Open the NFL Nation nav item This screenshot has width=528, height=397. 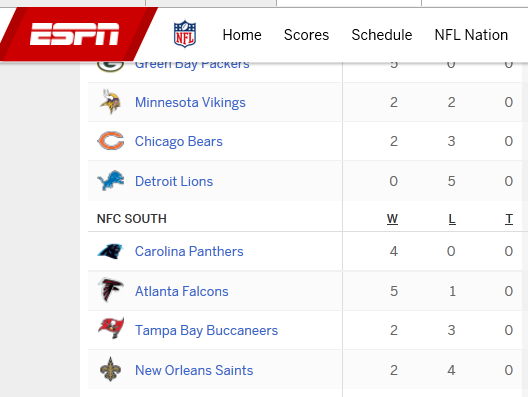[x=471, y=35]
